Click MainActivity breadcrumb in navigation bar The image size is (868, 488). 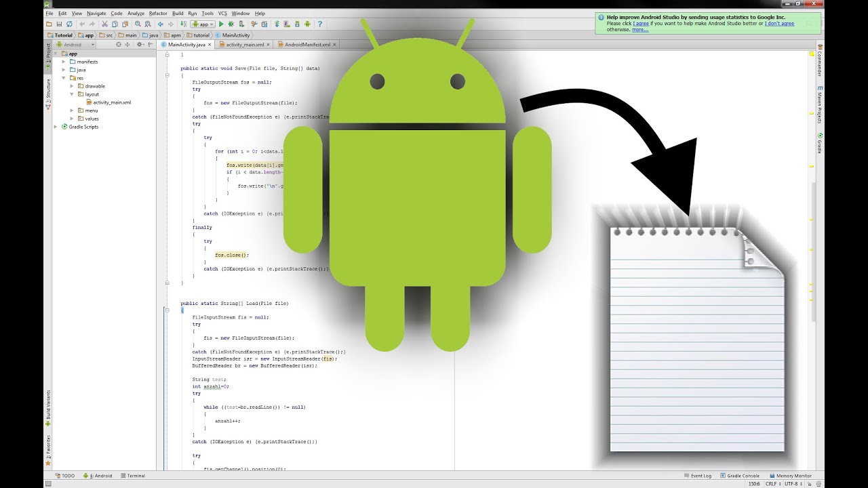[233, 35]
